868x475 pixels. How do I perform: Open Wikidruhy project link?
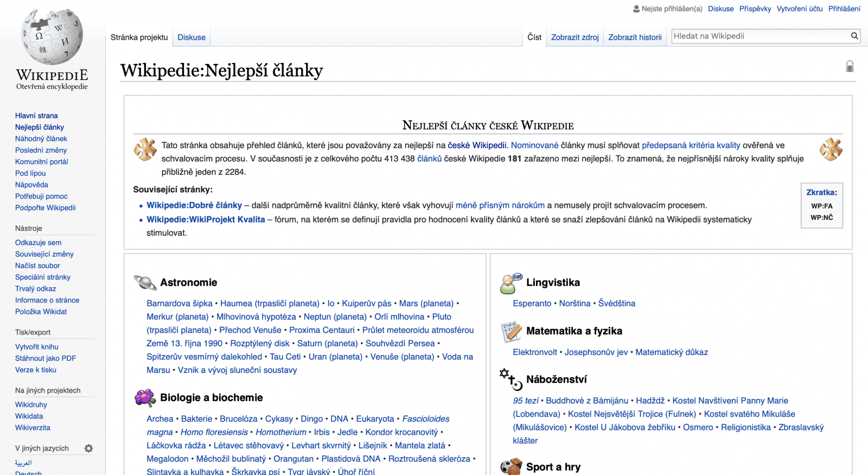pyautogui.click(x=31, y=404)
